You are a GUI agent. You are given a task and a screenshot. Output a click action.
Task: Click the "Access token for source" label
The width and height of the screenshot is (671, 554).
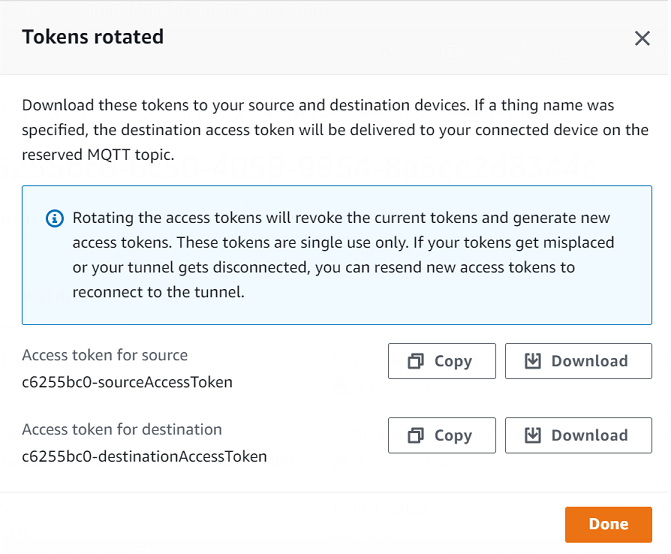[105, 355]
